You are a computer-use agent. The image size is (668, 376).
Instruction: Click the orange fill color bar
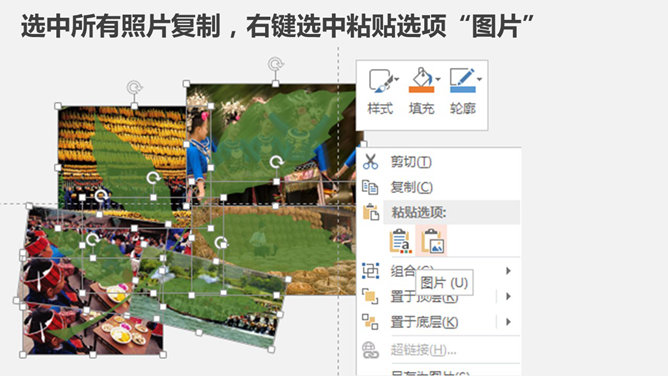[421, 89]
